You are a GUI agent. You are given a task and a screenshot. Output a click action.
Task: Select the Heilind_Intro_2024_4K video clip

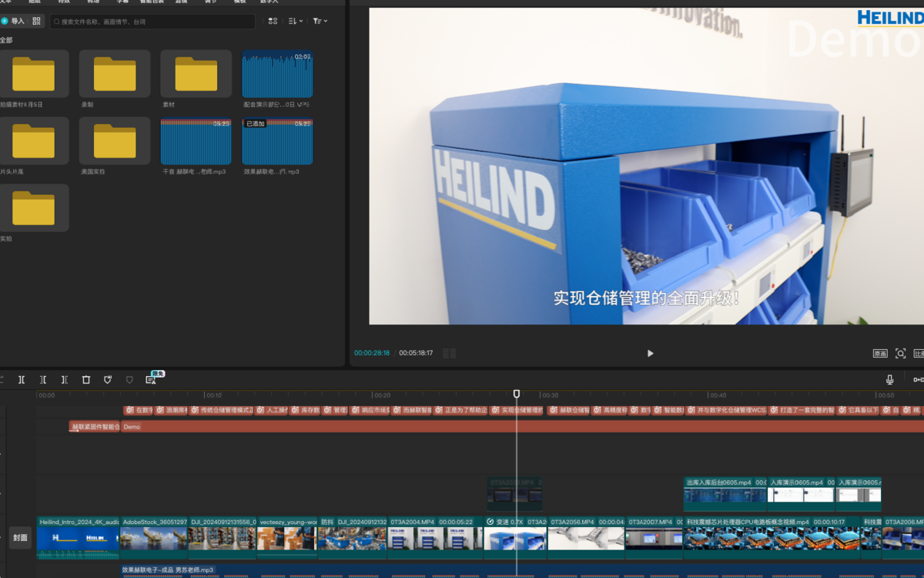78,537
